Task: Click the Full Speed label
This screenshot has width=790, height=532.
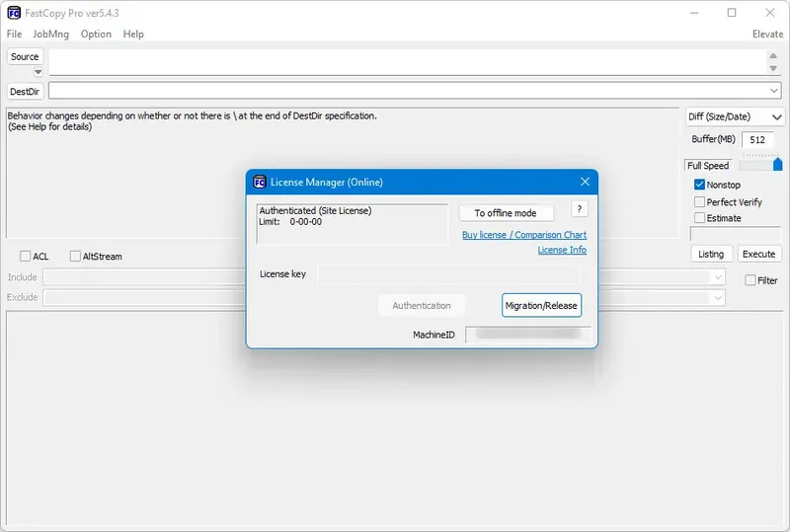Action: tap(708, 165)
